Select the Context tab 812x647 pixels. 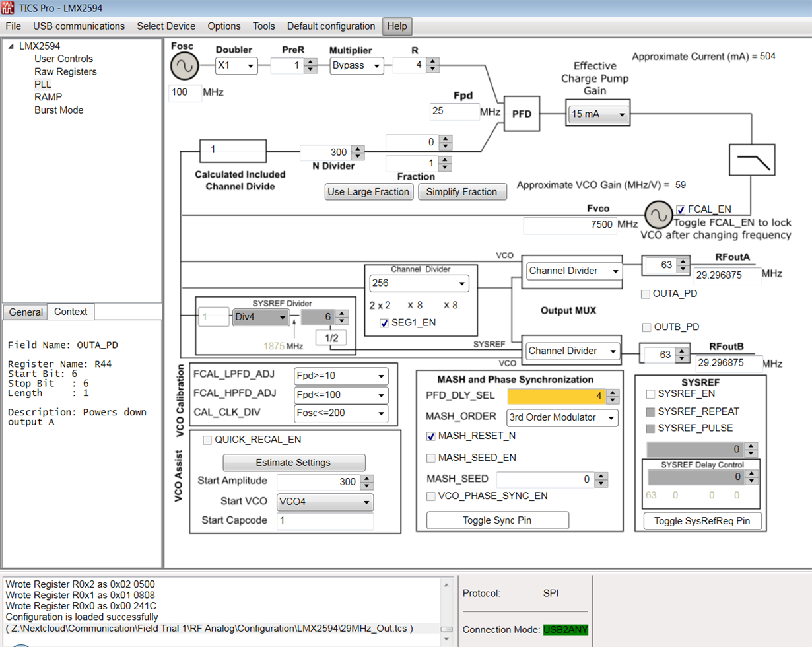point(71,311)
